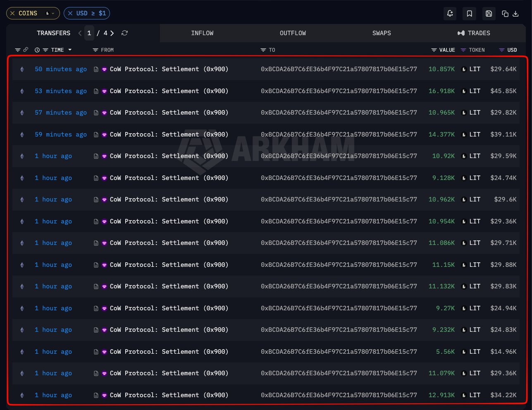Viewport: 532px width, 410px height.
Task: Open the recipient address in the 16.918K row
Action: 339,91
